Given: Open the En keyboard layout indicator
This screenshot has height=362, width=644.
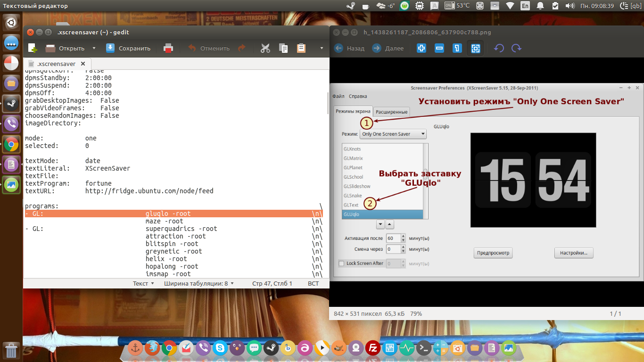Looking at the screenshot, I should [525, 6].
